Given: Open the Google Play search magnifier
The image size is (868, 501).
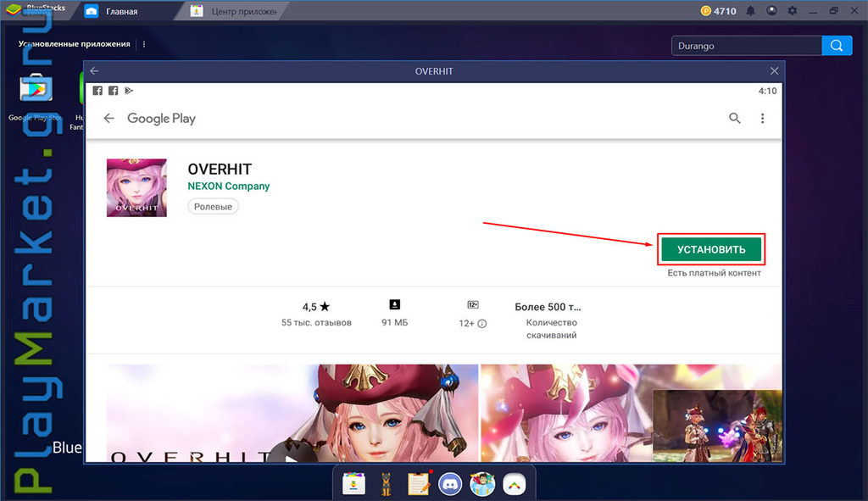Looking at the screenshot, I should click(x=735, y=118).
